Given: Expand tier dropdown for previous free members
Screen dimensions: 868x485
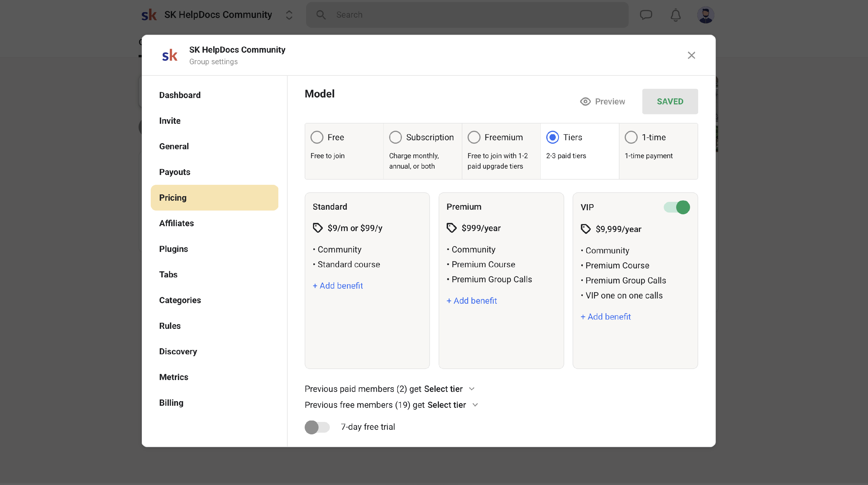Looking at the screenshot, I should point(475,405).
